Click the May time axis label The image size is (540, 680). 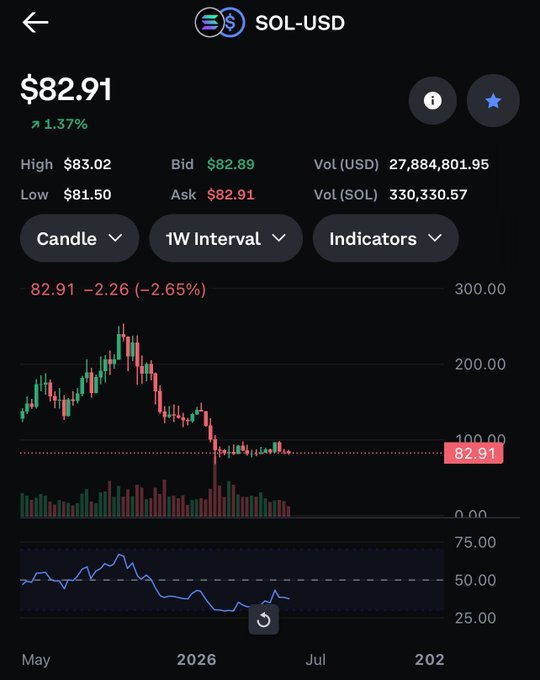coord(36,660)
